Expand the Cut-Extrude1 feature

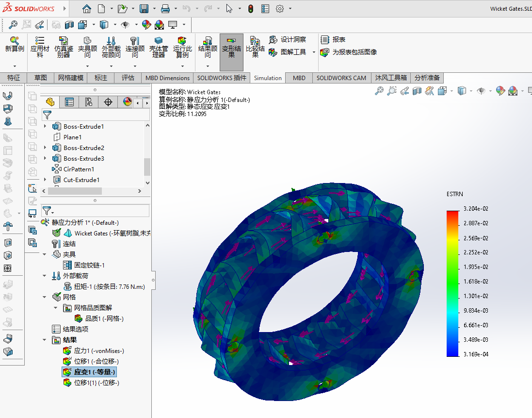pyautogui.click(x=45, y=180)
